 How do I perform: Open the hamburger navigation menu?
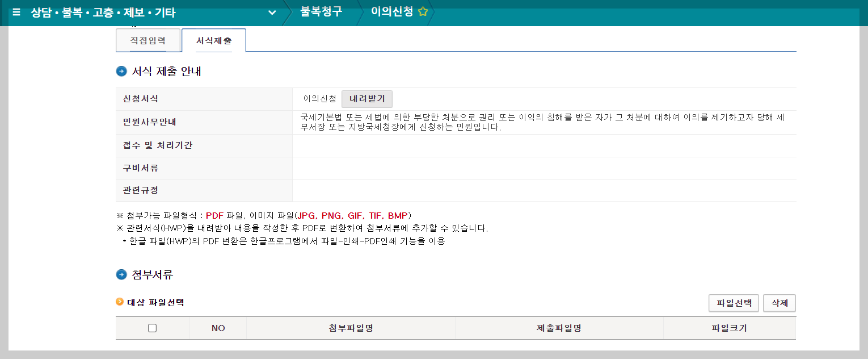[16, 12]
